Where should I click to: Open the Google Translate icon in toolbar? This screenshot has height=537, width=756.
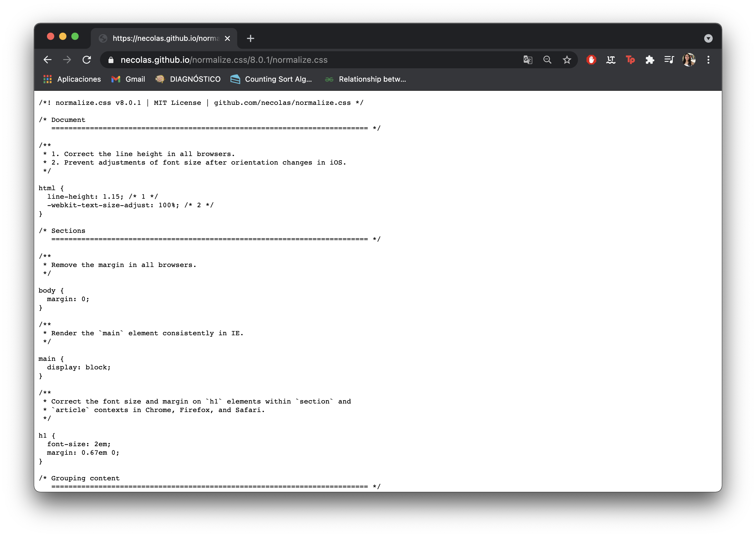click(x=528, y=60)
